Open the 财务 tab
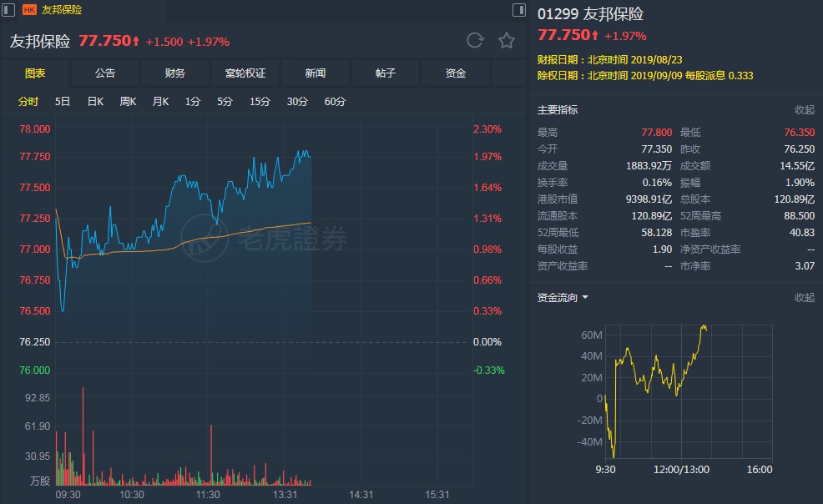This screenshot has height=504, width=823. click(175, 73)
